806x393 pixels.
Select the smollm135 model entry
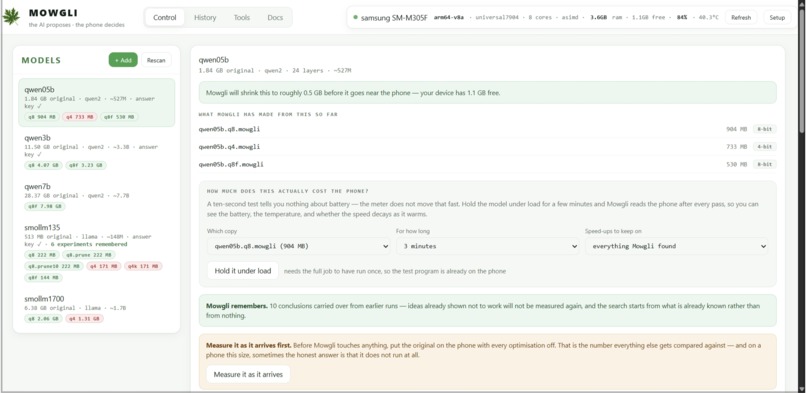tap(97, 252)
